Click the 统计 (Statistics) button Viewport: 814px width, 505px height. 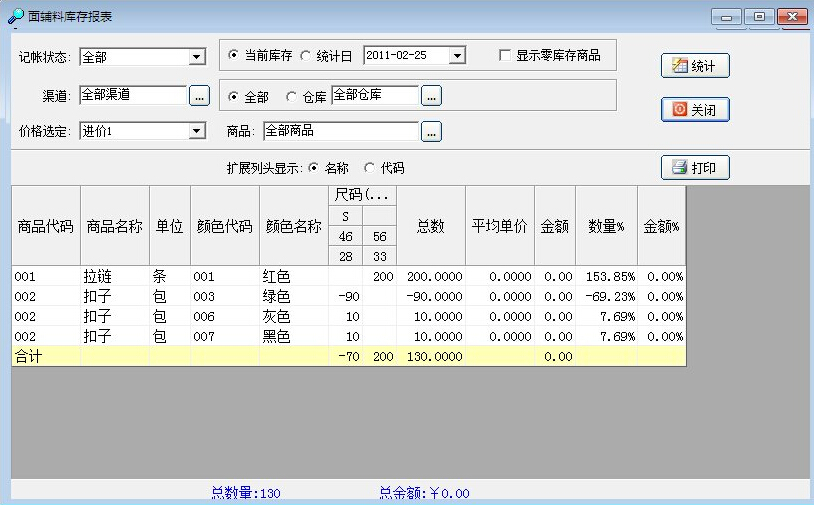point(695,66)
